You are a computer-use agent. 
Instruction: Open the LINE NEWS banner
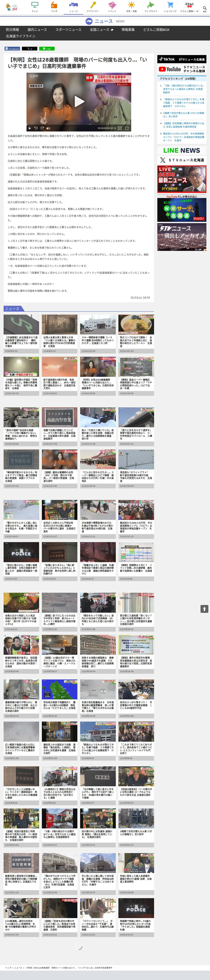[182, 150]
